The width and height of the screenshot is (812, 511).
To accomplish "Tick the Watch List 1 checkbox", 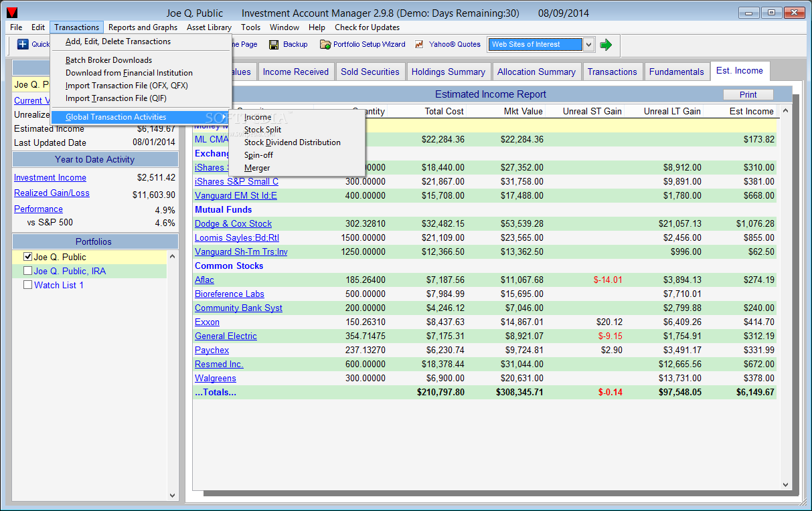I will 27,285.
